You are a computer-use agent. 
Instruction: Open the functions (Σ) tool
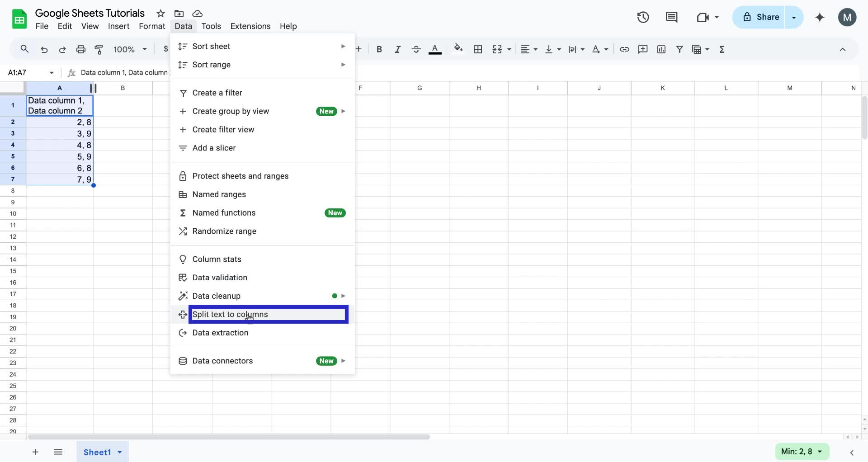(722, 49)
